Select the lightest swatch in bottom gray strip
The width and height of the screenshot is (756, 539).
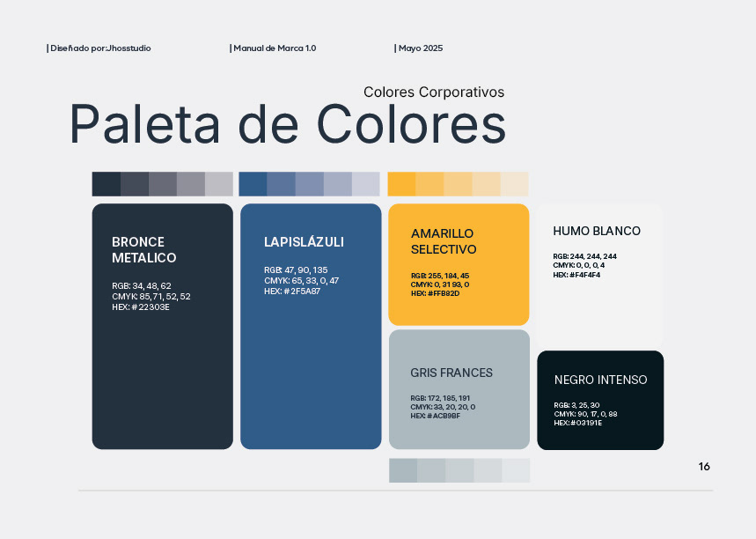[x=516, y=470]
